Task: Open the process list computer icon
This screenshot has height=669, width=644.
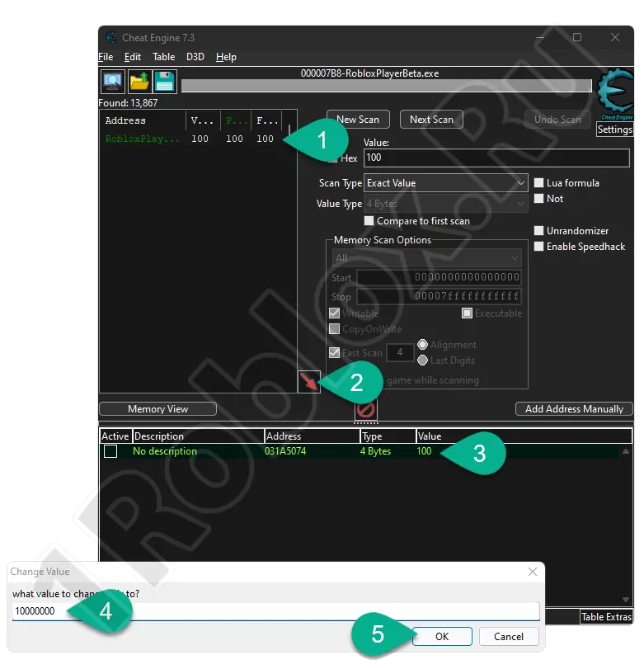Action: (x=113, y=82)
